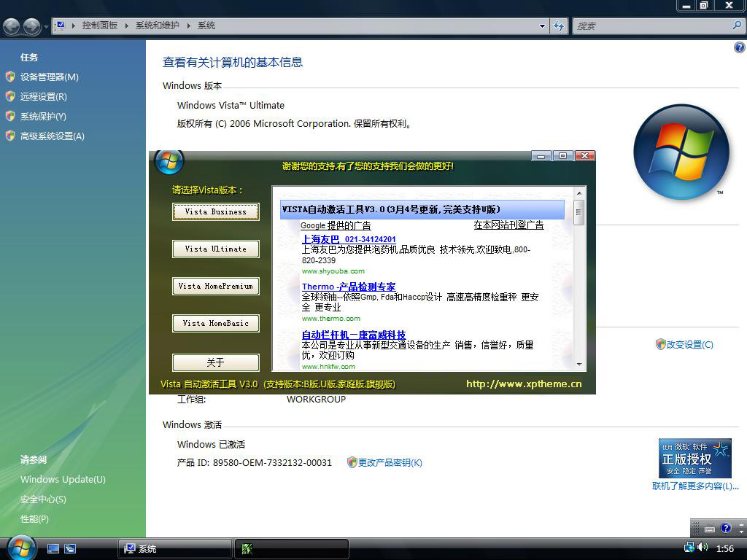The image size is (747, 560).
Task: Choose the Vista HomePremium button
Action: [x=215, y=286]
